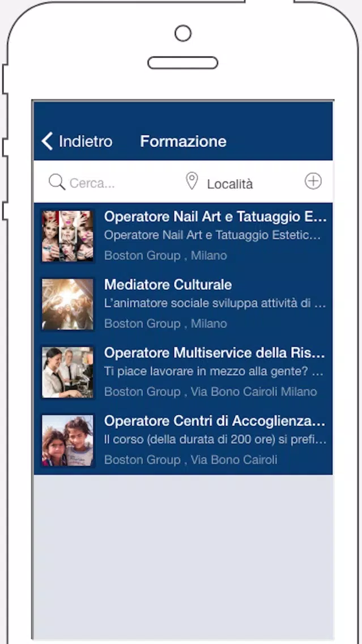Click 'Boston Group , Via Bono Cairoli Milano'
The width and height of the screenshot is (362, 644).
pyautogui.click(x=211, y=392)
